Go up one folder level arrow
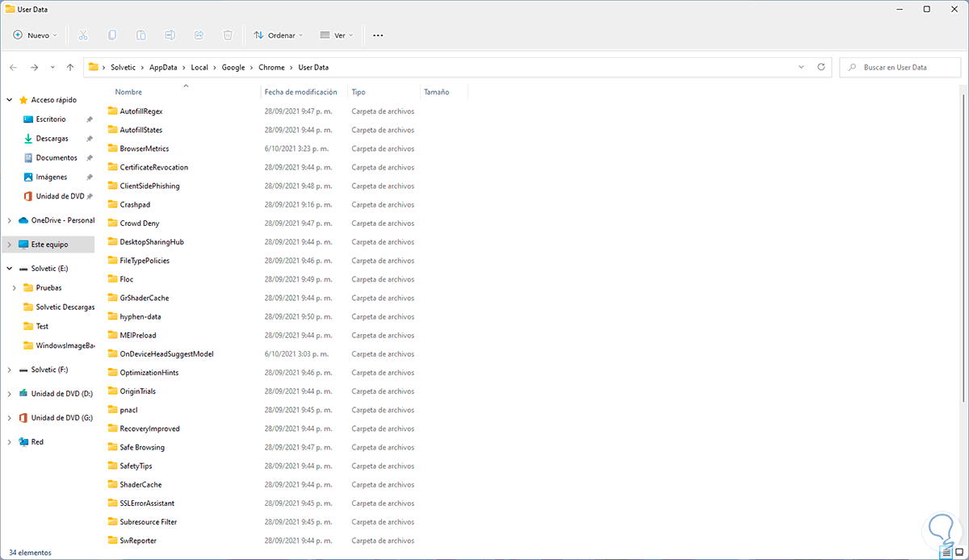This screenshot has height=560, width=969. tap(70, 67)
